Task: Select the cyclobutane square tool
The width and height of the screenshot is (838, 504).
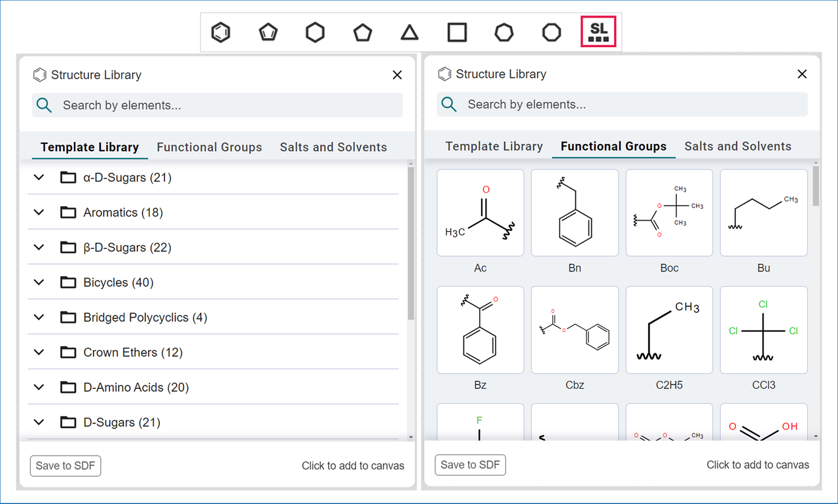Action: click(x=457, y=32)
